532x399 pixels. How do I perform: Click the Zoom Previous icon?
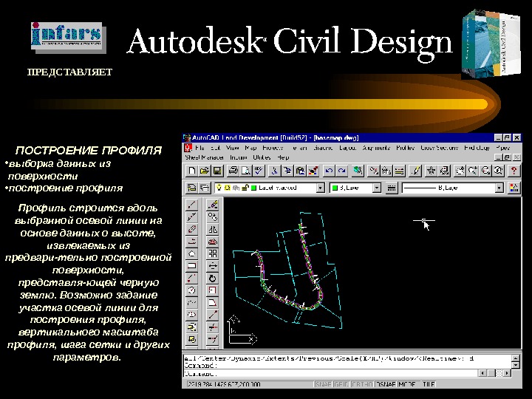[x=499, y=171]
